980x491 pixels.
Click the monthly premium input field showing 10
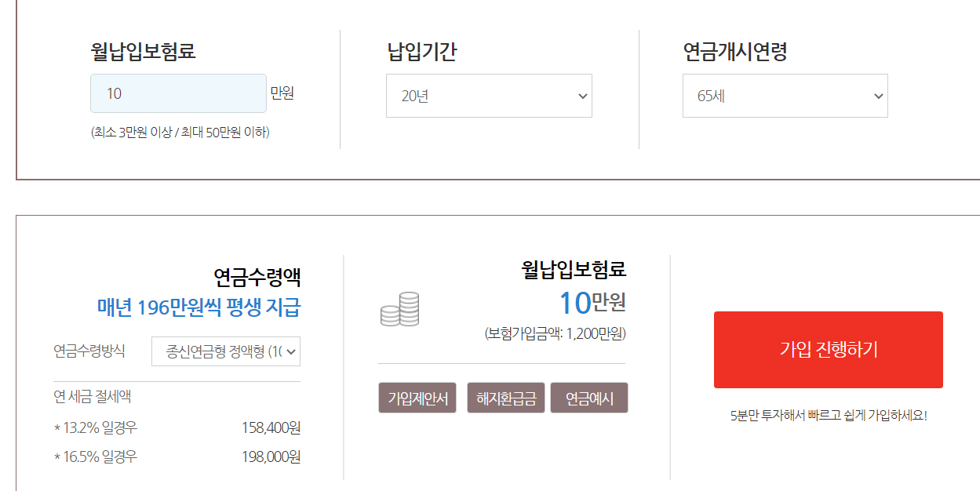[178, 93]
